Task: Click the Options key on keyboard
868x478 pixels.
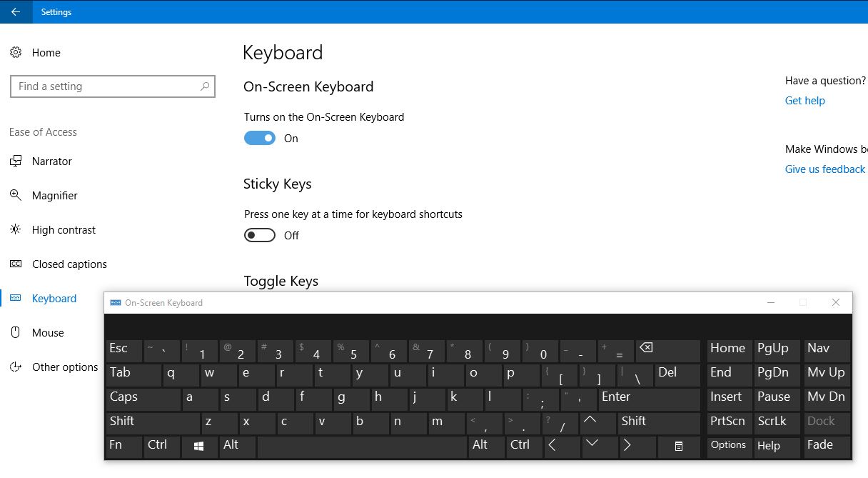Action: pyautogui.click(x=730, y=447)
